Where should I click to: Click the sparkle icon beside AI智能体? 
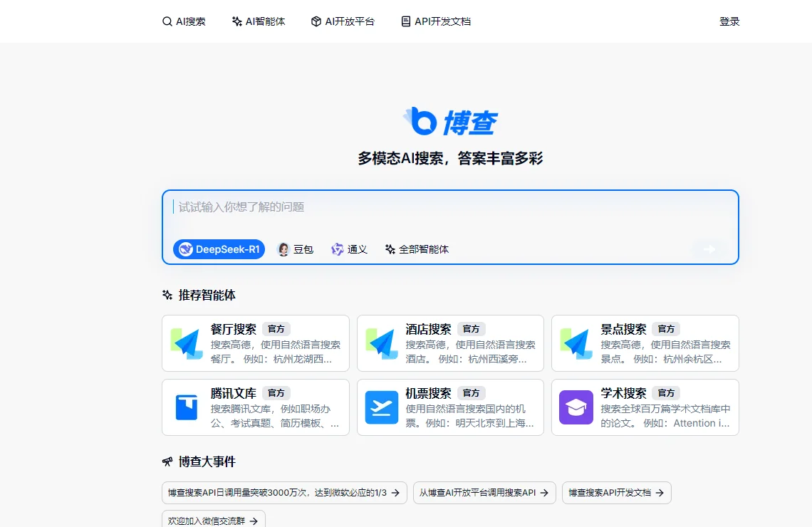[x=236, y=21]
